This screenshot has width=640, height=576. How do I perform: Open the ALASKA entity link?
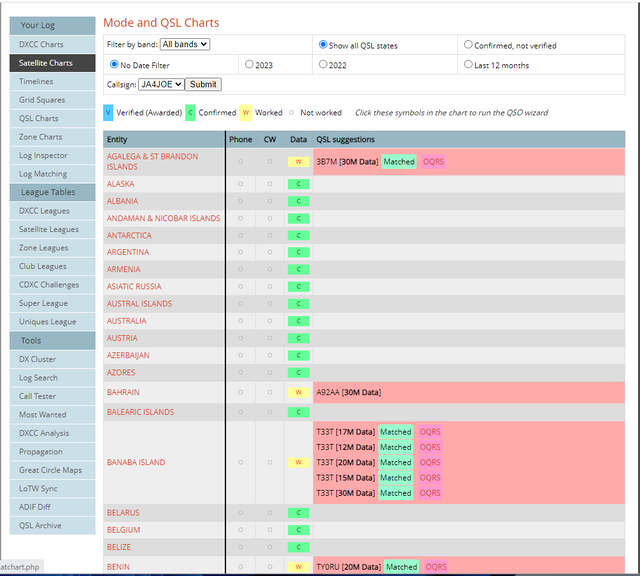[120, 184]
